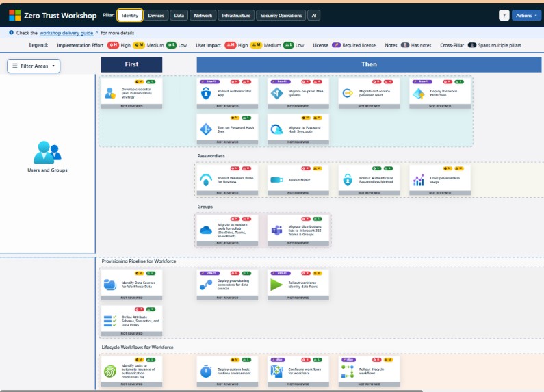The image size is (544, 392).
Task: Open the Network pillar tab
Action: (203, 15)
